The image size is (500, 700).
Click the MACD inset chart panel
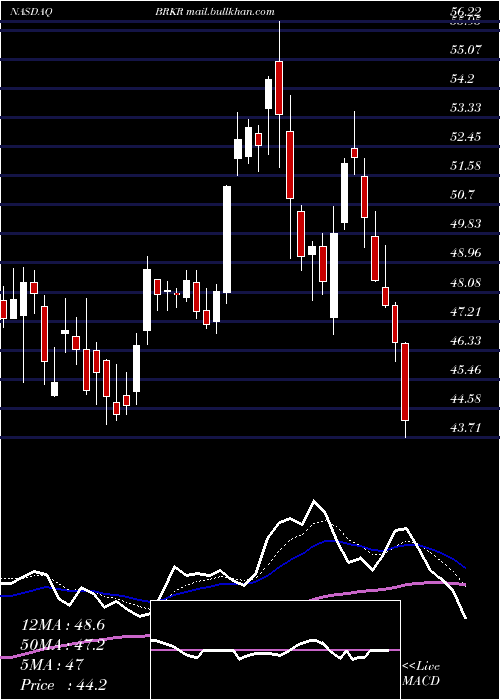[x=275, y=650]
